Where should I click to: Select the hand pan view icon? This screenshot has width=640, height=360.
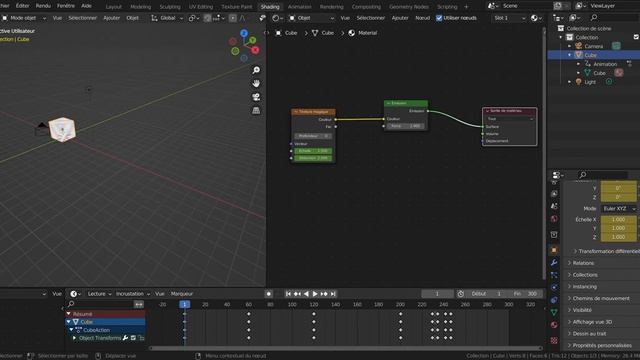tap(256, 84)
